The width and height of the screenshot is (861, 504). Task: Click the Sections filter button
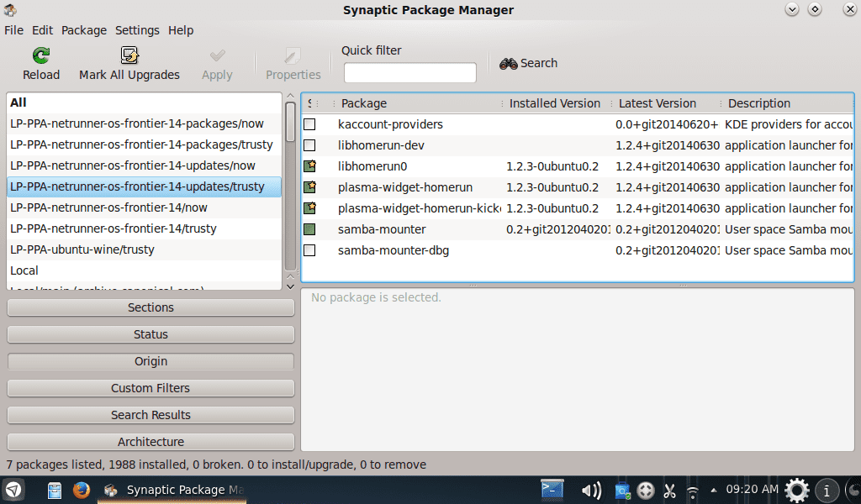151,307
